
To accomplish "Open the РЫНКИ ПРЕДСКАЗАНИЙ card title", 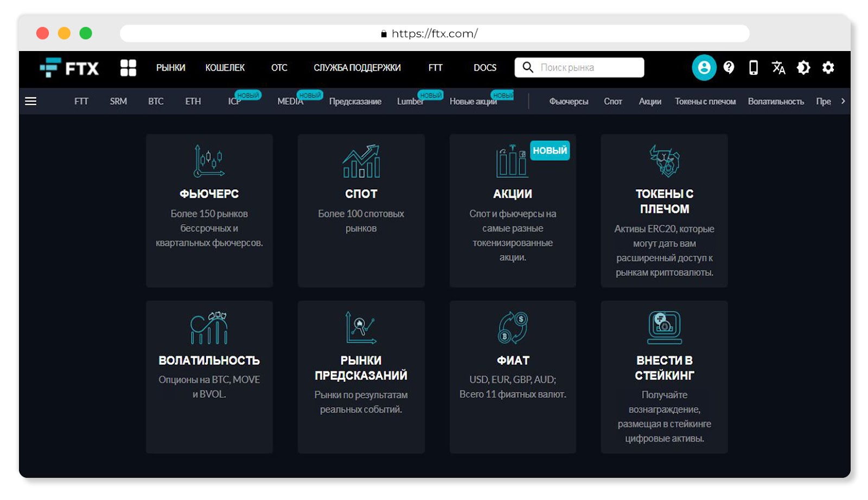I will (361, 368).
